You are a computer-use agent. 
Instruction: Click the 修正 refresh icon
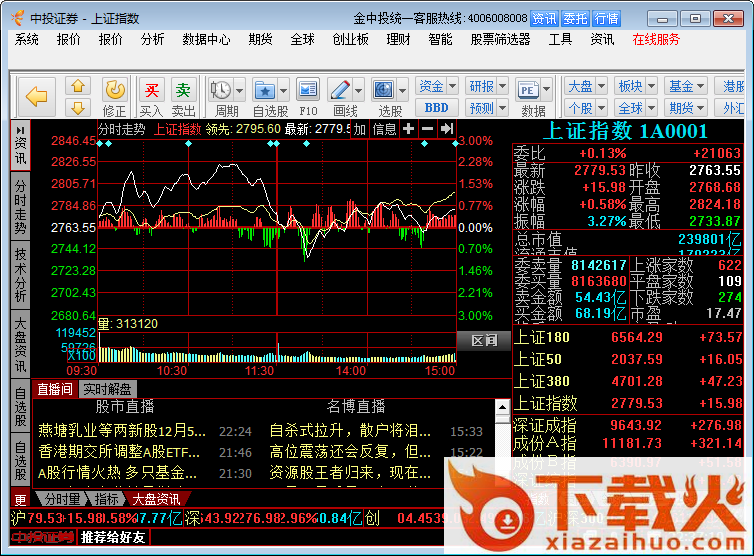[x=115, y=90]
